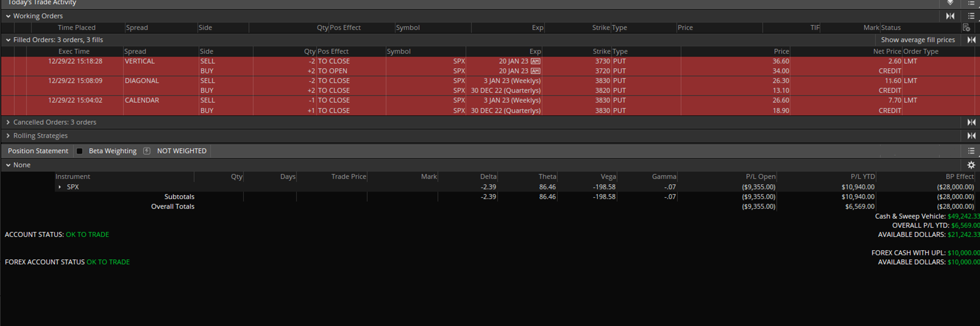Collapse the None position group
Image resolution: width=980 pixels, height=326 pixels.
click(x=8, y=165)
